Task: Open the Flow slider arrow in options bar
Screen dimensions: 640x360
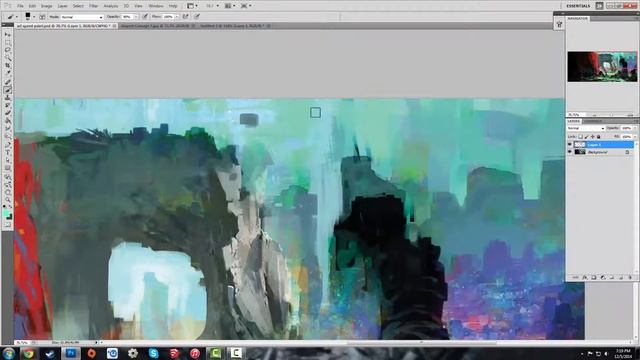Action: click(177, 17)
